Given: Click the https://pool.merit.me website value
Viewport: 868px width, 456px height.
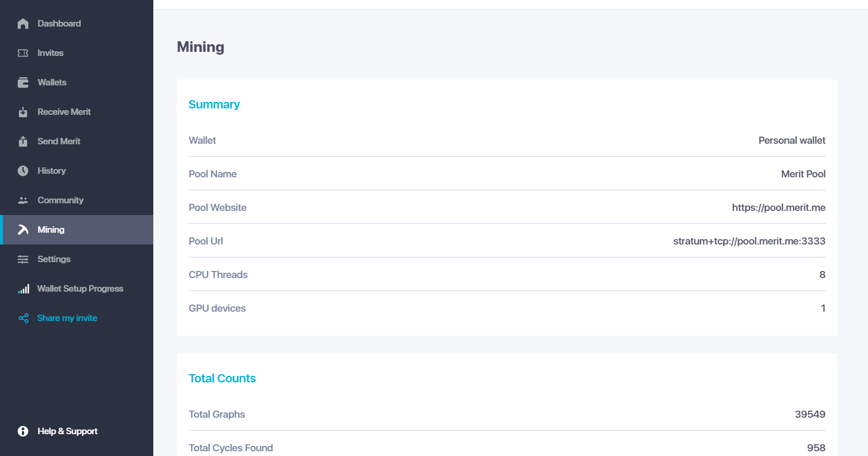Looking at the screenshot, I should [x=778, y=207].
